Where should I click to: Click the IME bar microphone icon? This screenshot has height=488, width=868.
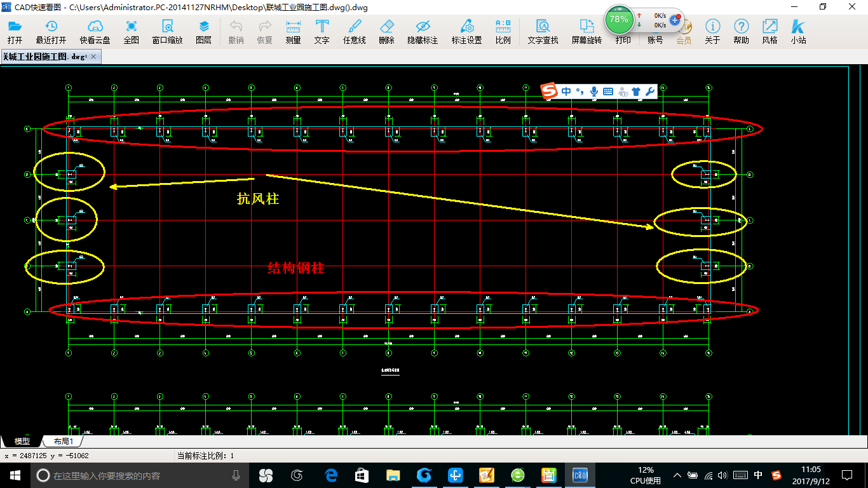pos(594,91)
